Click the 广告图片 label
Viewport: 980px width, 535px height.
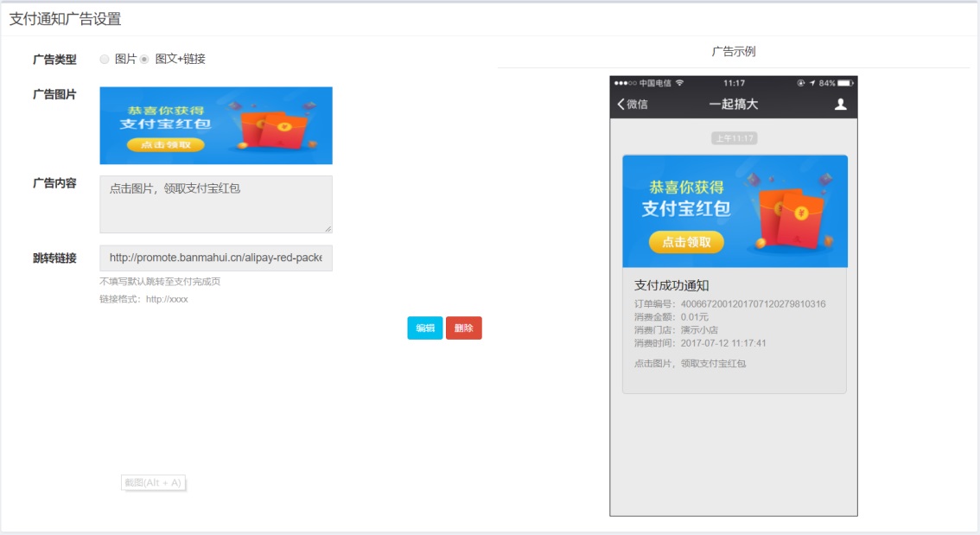coord(54,94)
